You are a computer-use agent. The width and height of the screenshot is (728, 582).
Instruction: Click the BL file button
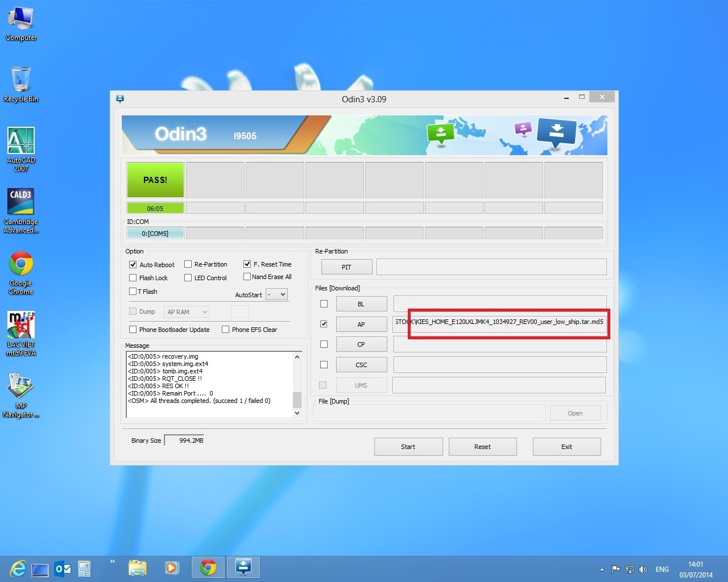(362, 304)
